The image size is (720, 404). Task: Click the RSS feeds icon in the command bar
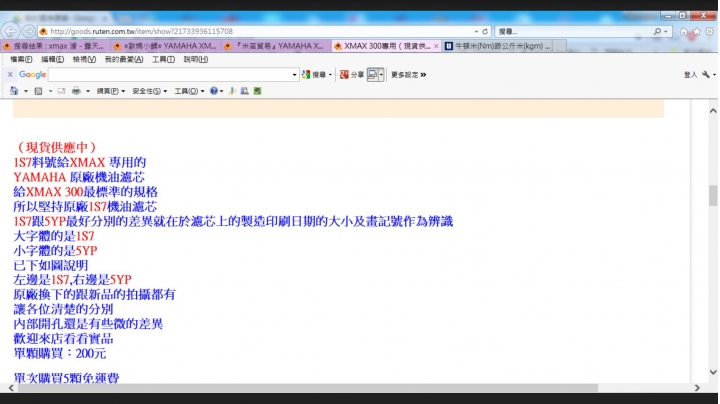[39, 91]
